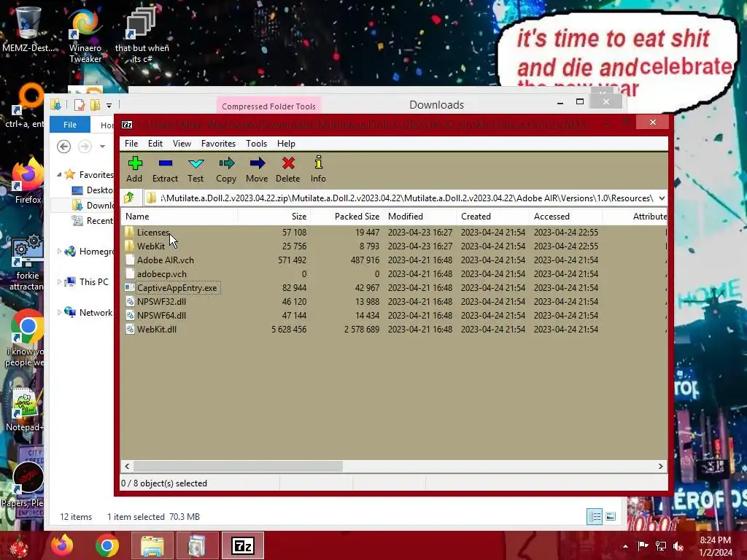Click the Copy toolbar icon

[226, 163]
